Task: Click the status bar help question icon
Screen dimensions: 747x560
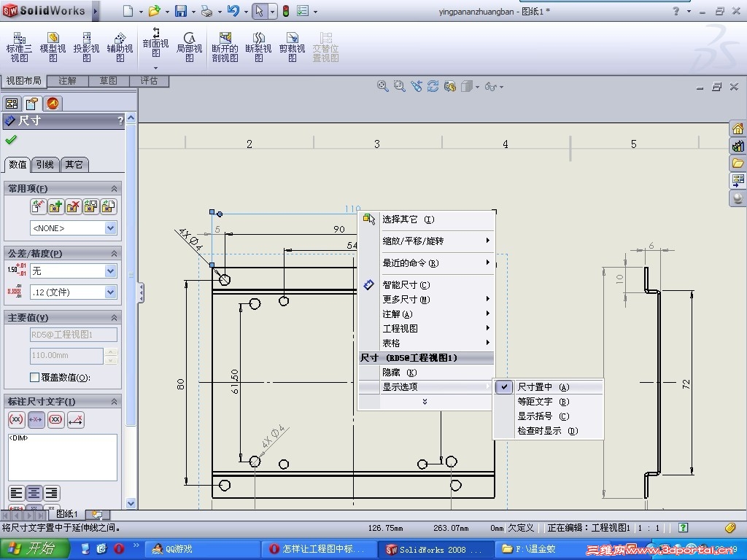Action: [683, 528]
